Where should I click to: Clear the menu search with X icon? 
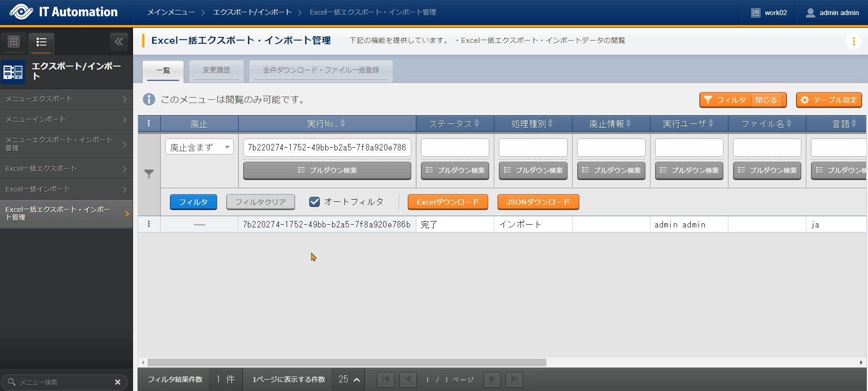coord(118,382)
